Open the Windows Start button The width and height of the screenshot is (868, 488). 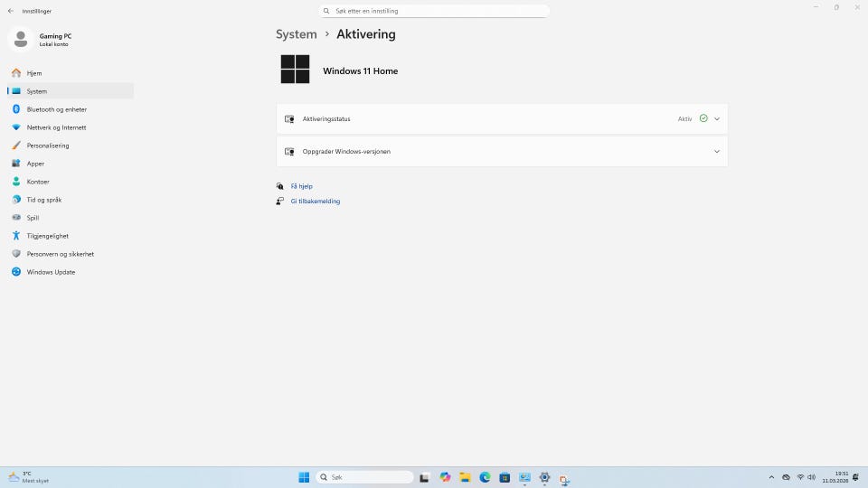point(304,477)
